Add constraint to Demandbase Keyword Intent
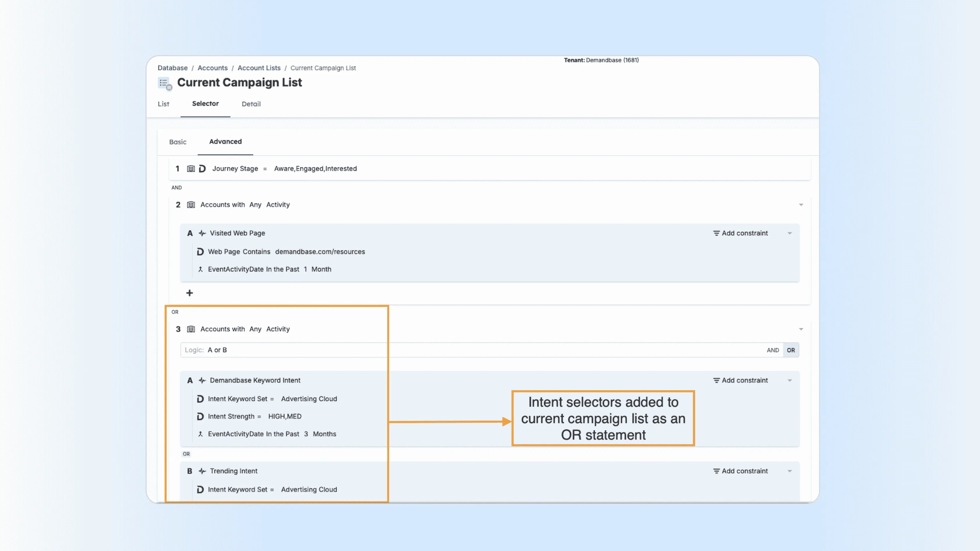Image resolution: width=980 pixels, height=551 pixels. (740, 380)
